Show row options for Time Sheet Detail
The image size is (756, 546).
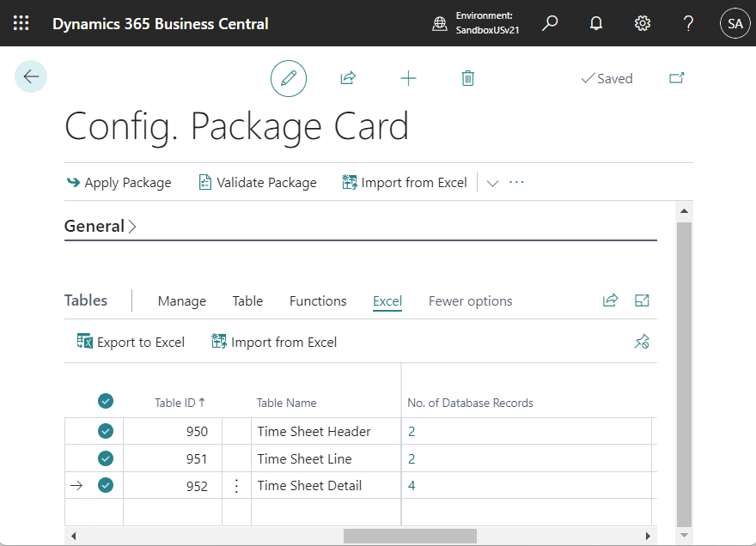pyautogui.click(x=236, y=486)
